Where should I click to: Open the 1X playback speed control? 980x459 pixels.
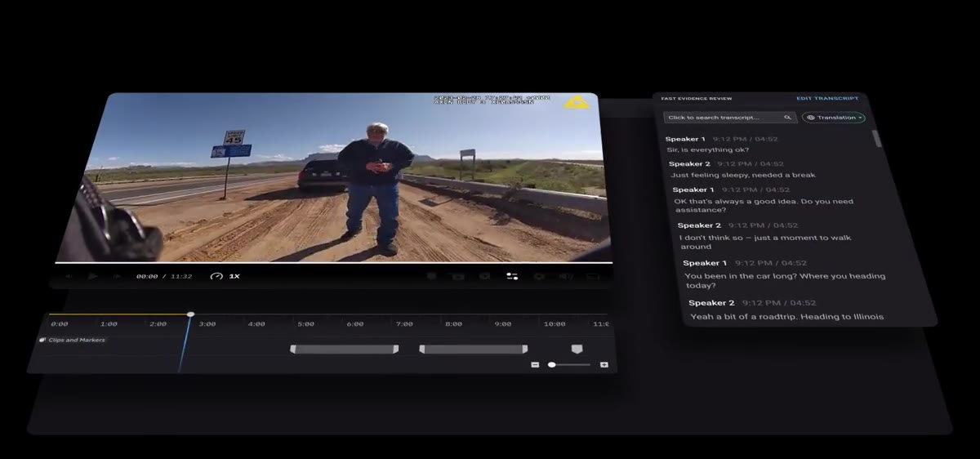coord(225,276)
